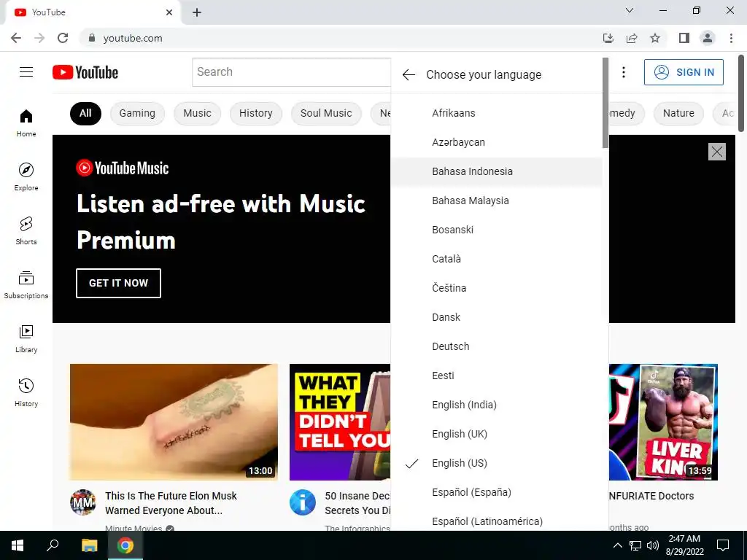
Task: Open Chrome profile icon
Action: pos(708,38)
